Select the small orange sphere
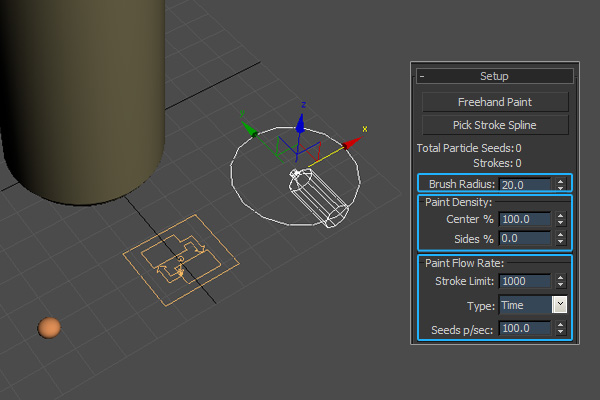Image resolution: width=600 pixels, height=400 pixels. coord(49,328)
